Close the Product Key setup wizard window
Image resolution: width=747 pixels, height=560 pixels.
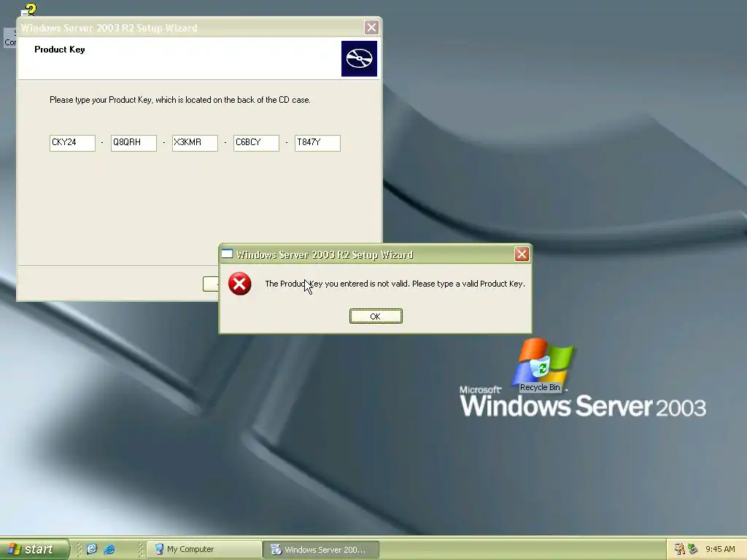(x=371, y=28)
